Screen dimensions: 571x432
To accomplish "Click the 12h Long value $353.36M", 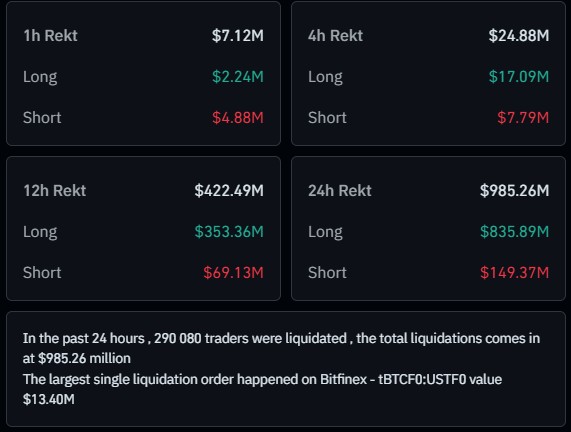I will point(229,232).
